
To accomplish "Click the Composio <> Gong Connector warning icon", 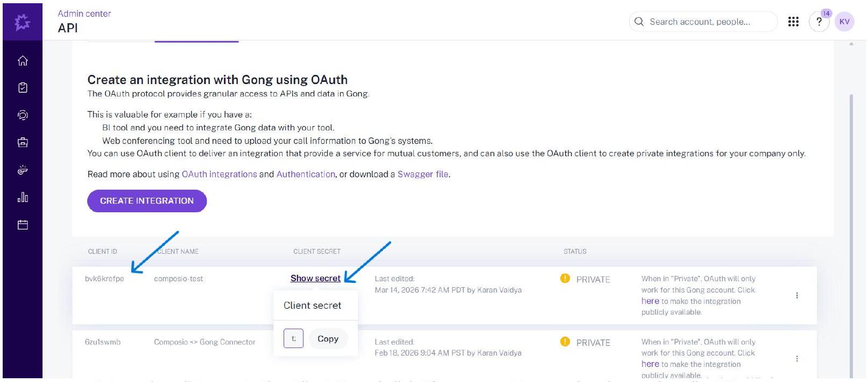I will tap(564, 342).
